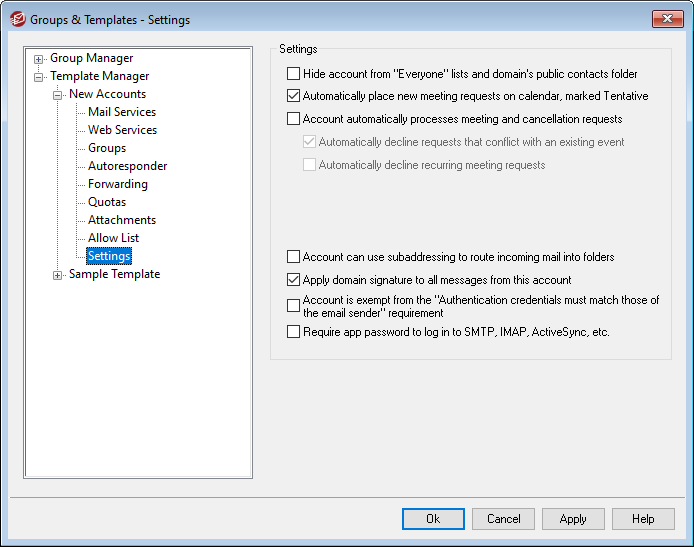Screen dimensions: 694x547
Task: Close the Groups & Templates dialog
Action: (667, 19)
